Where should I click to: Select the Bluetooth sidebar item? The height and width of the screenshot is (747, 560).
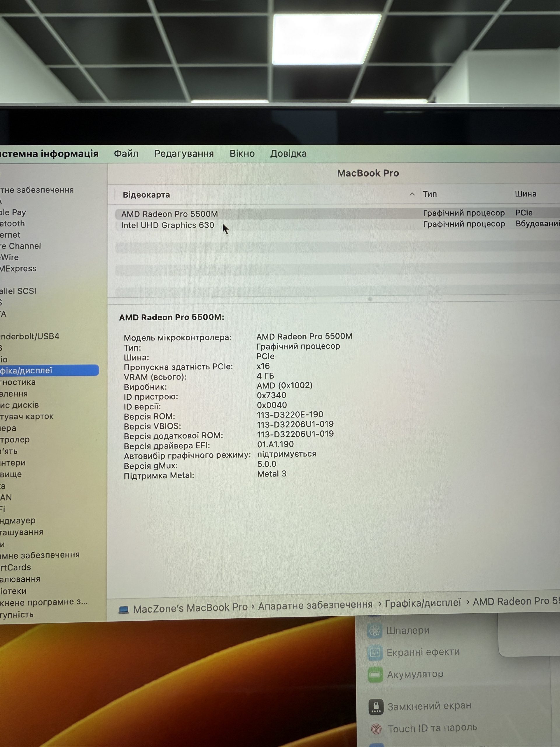pos(12,224)
